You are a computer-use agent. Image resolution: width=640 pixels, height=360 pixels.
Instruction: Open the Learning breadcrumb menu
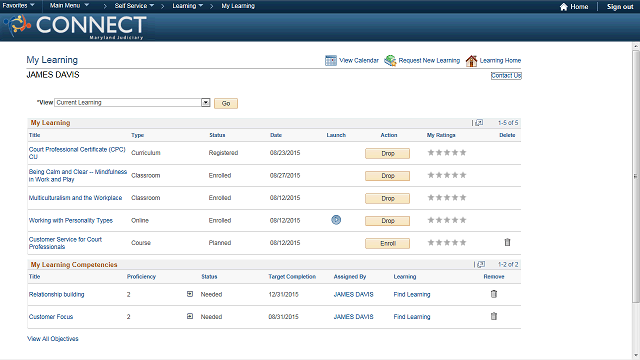[x=187, y=6]
